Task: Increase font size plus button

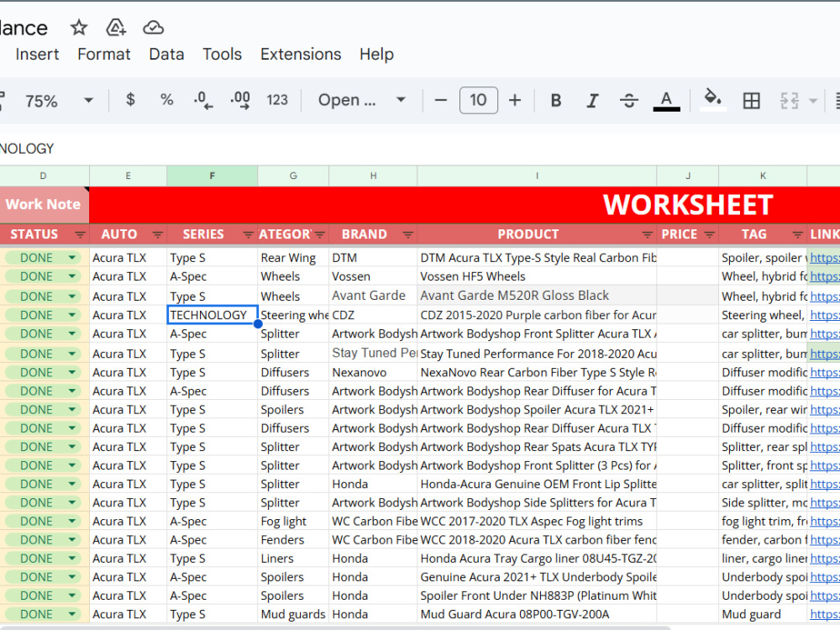Action: (515, 100)
